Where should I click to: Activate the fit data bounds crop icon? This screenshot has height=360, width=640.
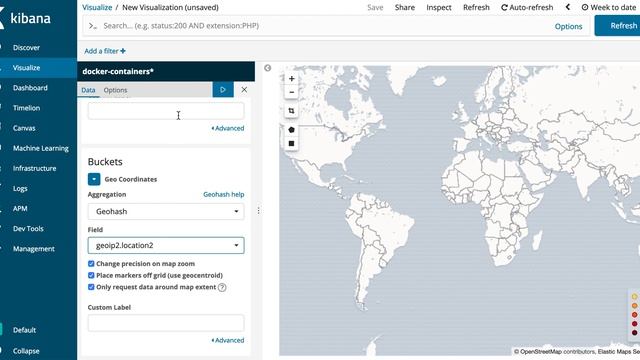click(x=291, y=111)
